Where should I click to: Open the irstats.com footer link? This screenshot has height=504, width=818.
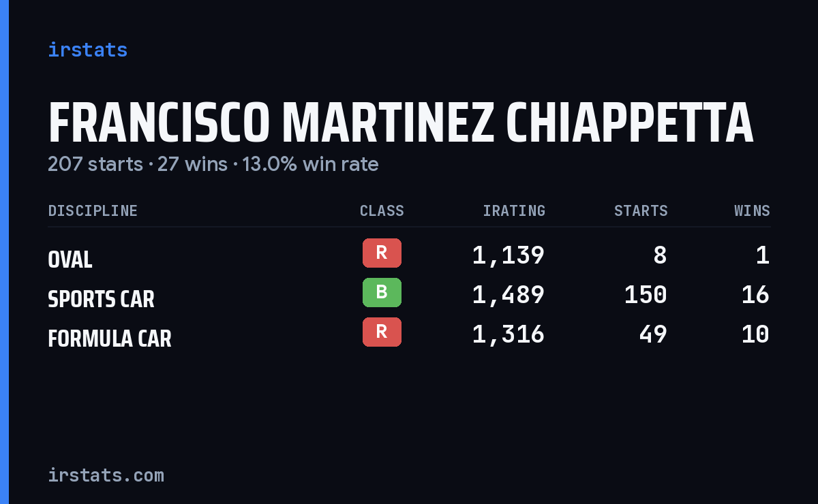106,475
